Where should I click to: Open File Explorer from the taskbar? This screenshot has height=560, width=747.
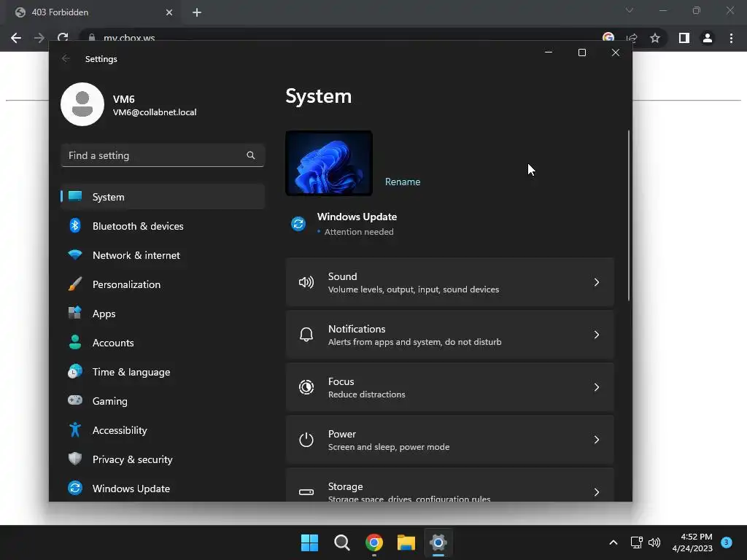coord(406,542)
